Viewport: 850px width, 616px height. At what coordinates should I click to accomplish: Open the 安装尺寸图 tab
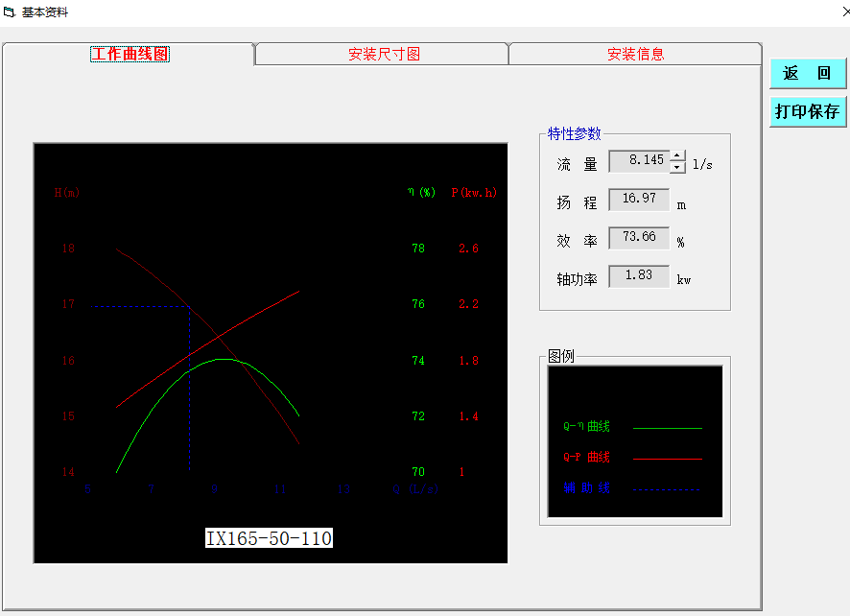coord(384,55)
